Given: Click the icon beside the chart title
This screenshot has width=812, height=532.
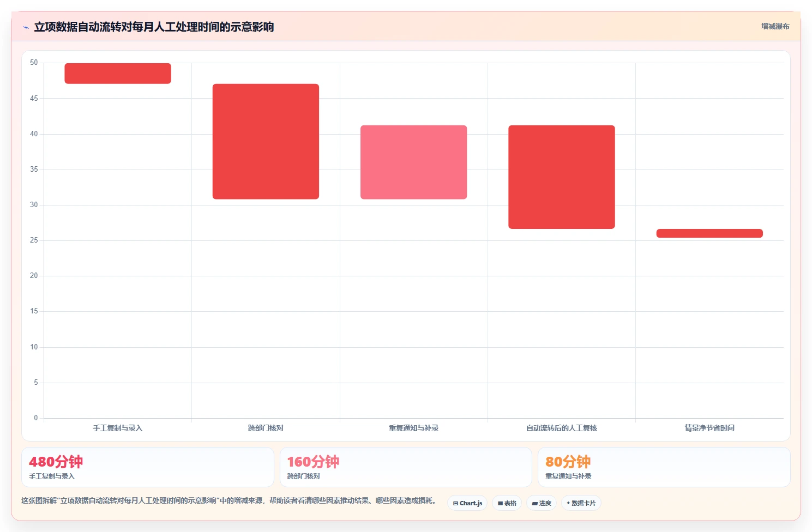Looking at the screenshot, I should click(26, 27).
